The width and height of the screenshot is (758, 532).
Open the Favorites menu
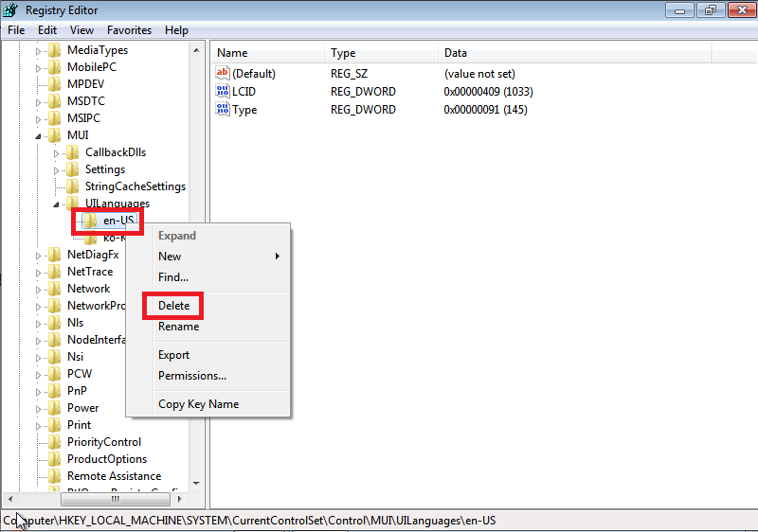[129, 30]
